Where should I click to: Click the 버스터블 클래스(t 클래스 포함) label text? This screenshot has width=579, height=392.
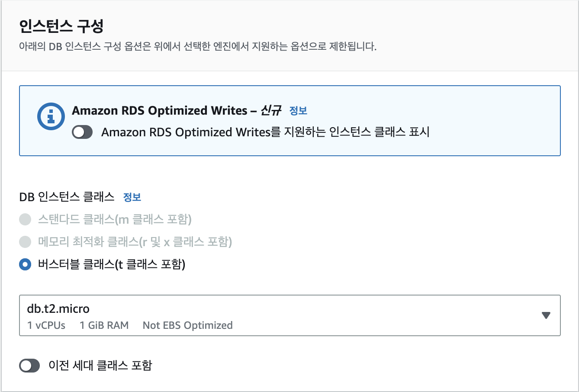[112, 264]
